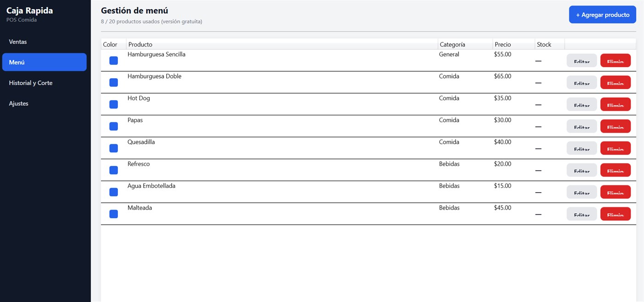Delete the Papas product
Viewport: 644px width, 302px height.
615,126
